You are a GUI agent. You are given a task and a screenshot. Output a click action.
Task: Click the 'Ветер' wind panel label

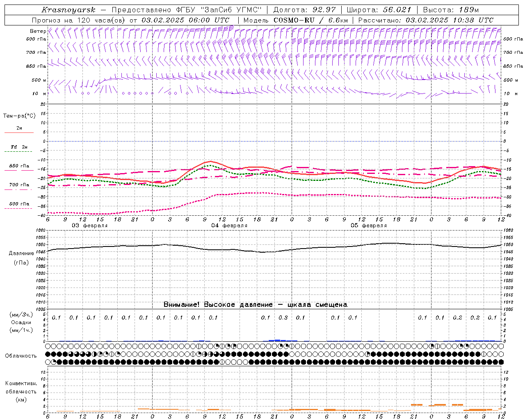[38, 31]
